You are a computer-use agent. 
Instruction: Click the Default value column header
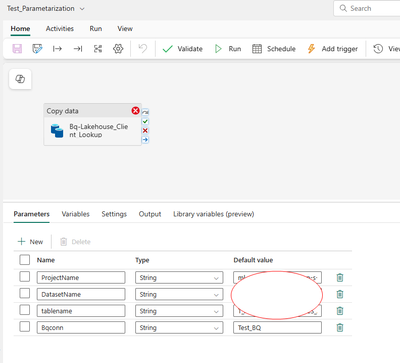pos(253,260)
